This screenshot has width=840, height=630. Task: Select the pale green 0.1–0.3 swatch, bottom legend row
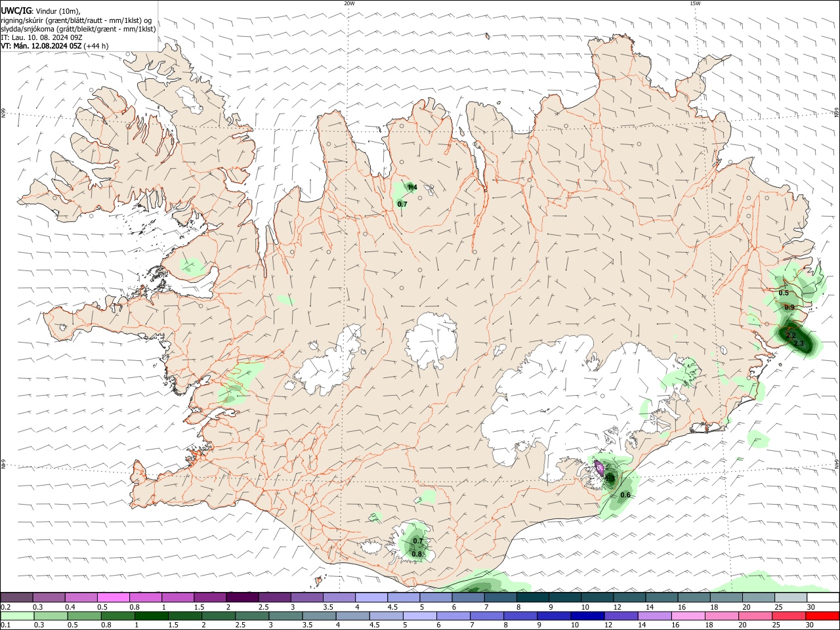16,616
